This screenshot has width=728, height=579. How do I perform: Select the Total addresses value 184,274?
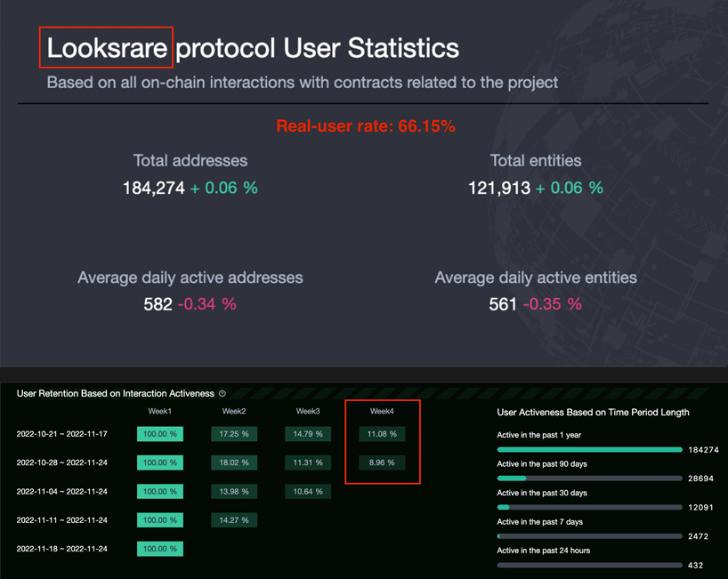[x=154, y=188]
